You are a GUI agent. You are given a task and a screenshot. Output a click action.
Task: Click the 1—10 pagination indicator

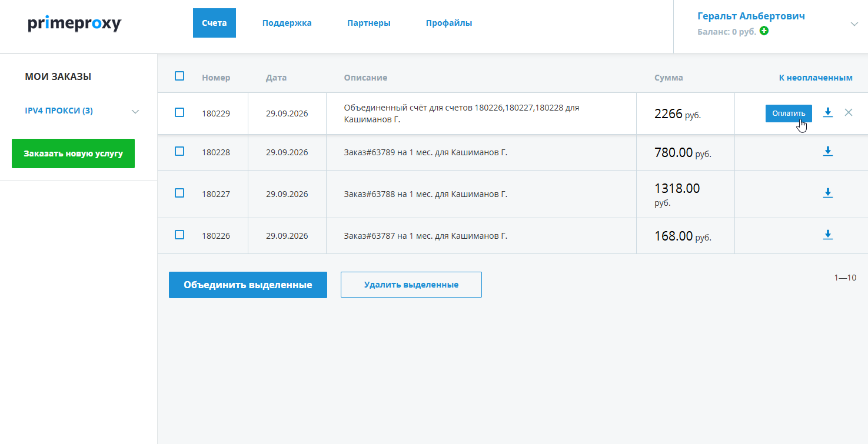coord(845,278)
